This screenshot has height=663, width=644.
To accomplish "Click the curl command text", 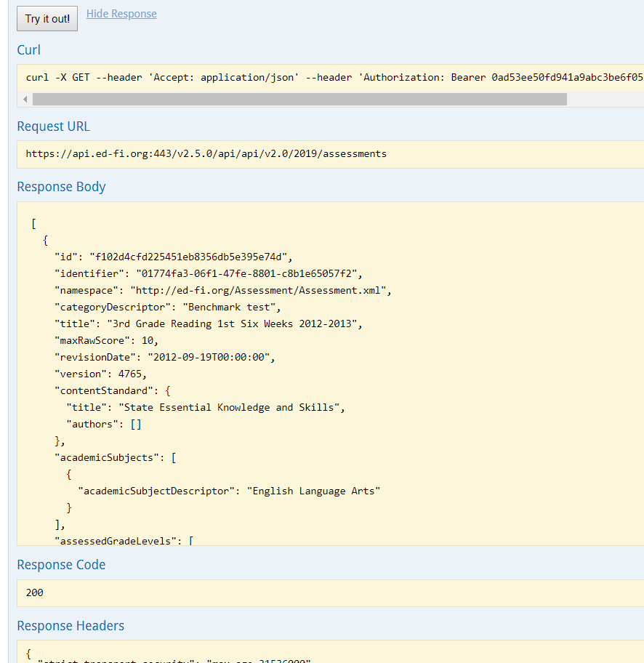I will click(x=334, y=77).
